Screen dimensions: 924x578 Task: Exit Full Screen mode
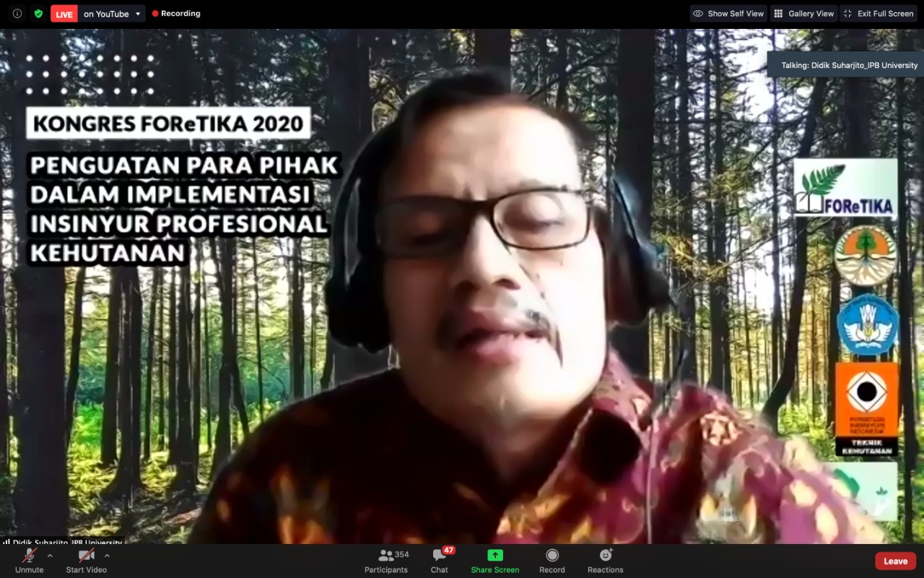point(878,14)
